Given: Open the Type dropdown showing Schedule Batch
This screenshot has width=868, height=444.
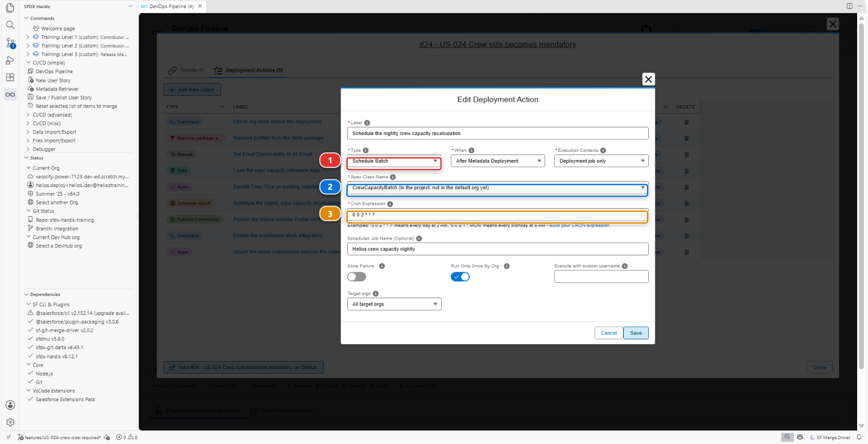Looking at the screenshot, I should (394, 161).
